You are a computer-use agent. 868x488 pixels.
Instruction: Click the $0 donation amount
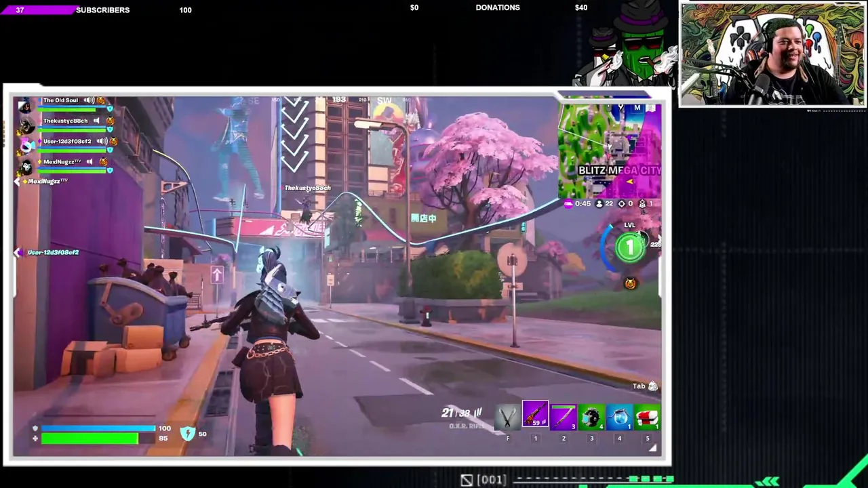(414, 7)
